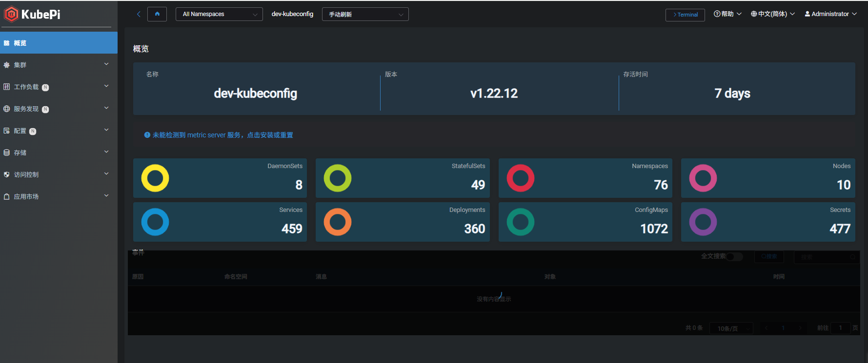This screenshot has width=868, height=363.
Task: Open the All Namespaces dropdown
Action: (219, 14)
